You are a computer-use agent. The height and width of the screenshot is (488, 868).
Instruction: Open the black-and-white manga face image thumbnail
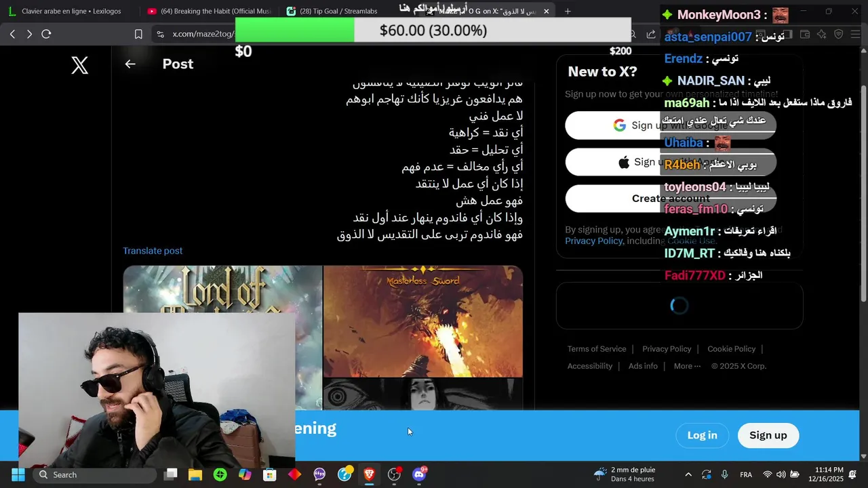pyautogui.click(x=423, y=394)
